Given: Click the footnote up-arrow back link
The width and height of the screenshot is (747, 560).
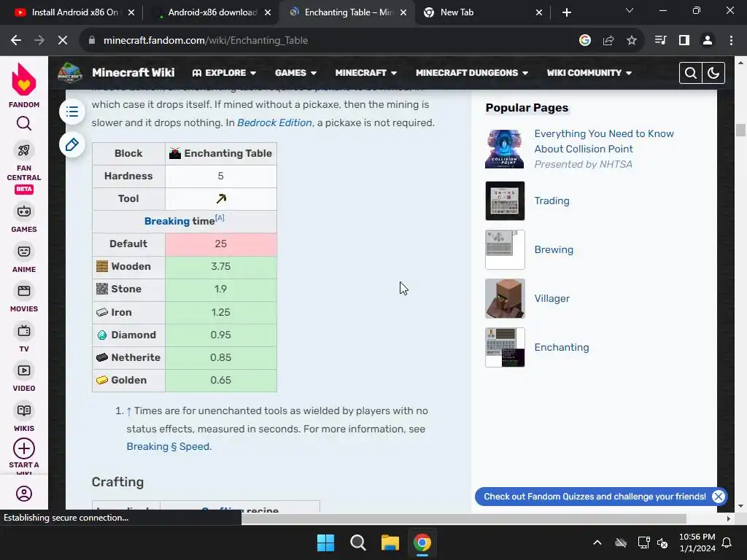Looking at the screenshot, I should click(x=129, y=411).
